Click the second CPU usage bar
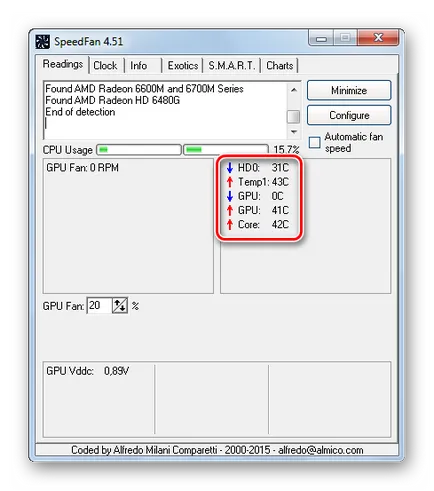 pyautogui.click(x=226, y=150)
